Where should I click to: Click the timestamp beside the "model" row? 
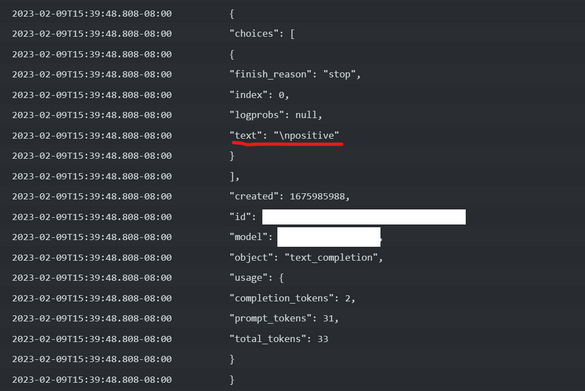(92, 237)
